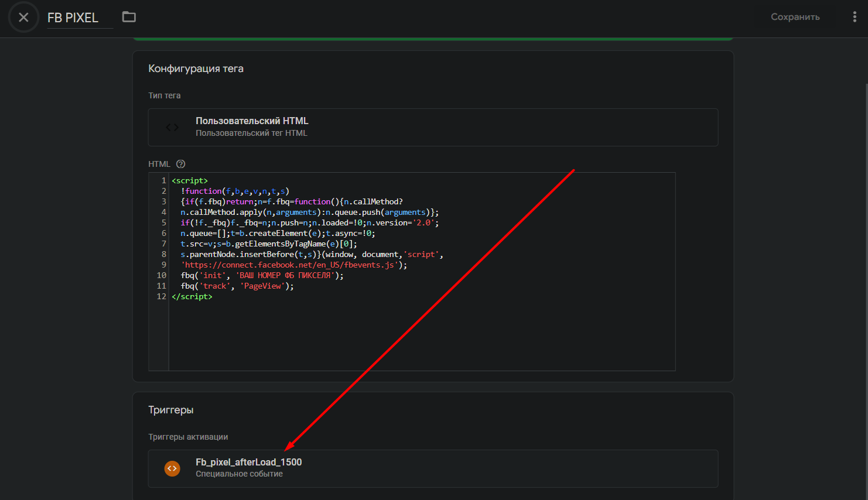Click the fbq init line in code

click(262, 275)
